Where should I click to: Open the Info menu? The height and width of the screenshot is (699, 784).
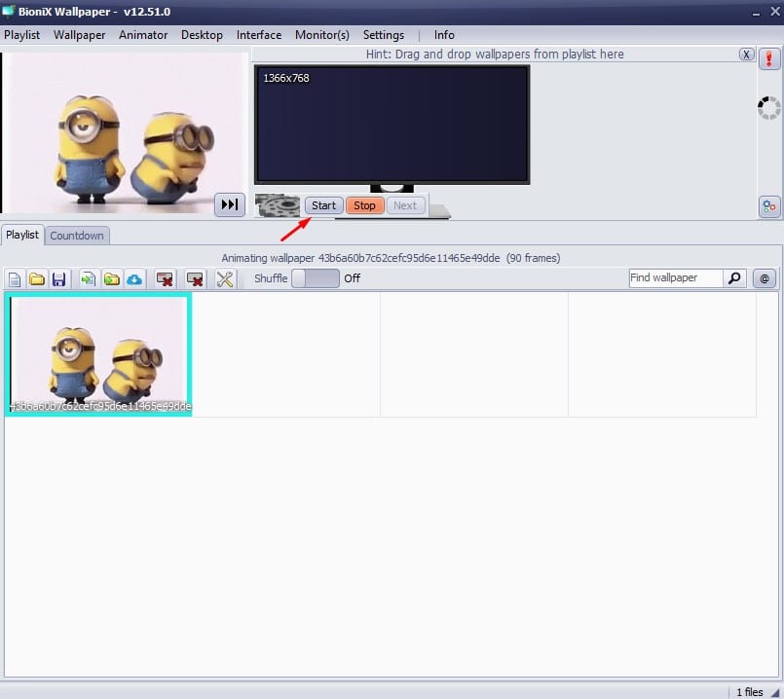[x=444, y=35]
